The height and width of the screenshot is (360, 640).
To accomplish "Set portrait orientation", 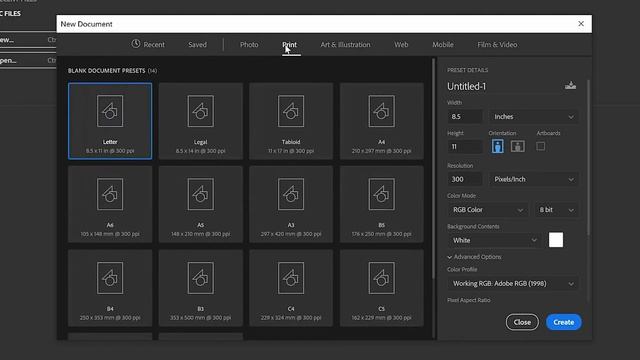I will click(x=497, y=146).
